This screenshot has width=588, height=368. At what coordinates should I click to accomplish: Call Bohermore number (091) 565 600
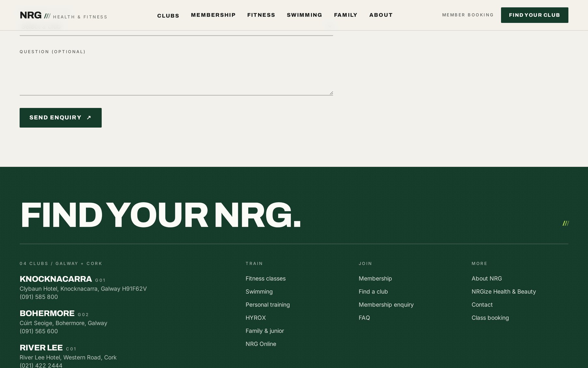pos(39,331)
